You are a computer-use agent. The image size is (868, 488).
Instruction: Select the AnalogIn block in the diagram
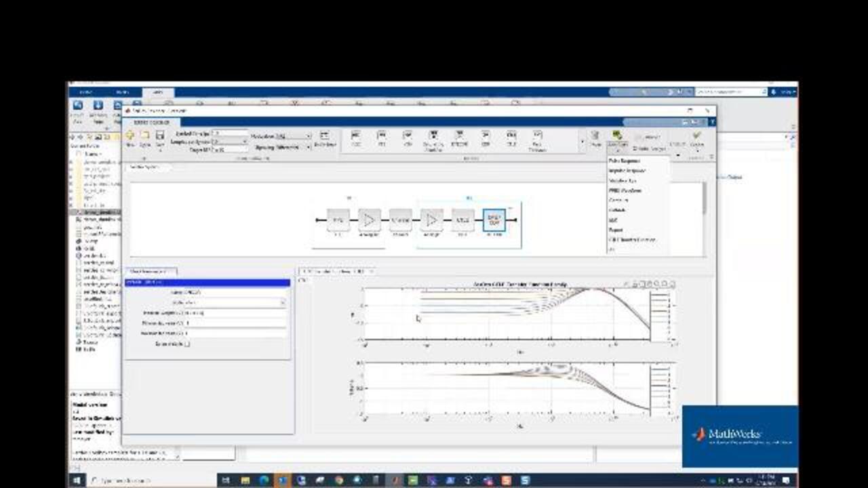click(431, 220)
